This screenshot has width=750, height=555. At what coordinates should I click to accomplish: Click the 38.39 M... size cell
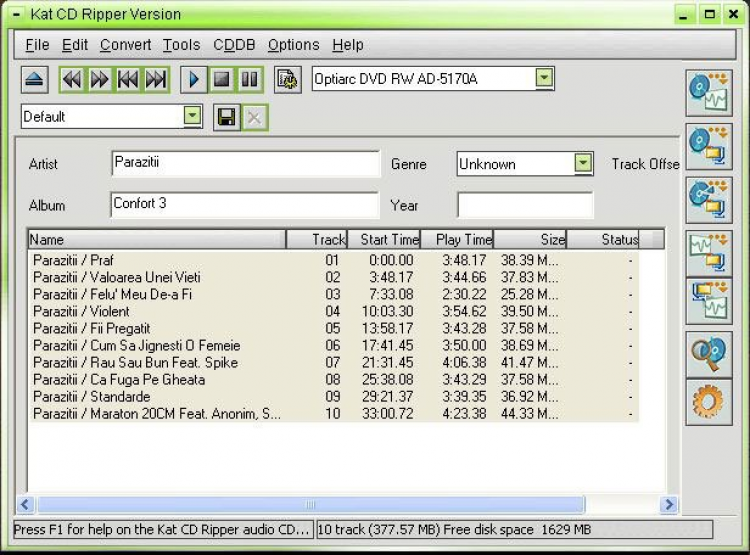(x=529, y=260)
